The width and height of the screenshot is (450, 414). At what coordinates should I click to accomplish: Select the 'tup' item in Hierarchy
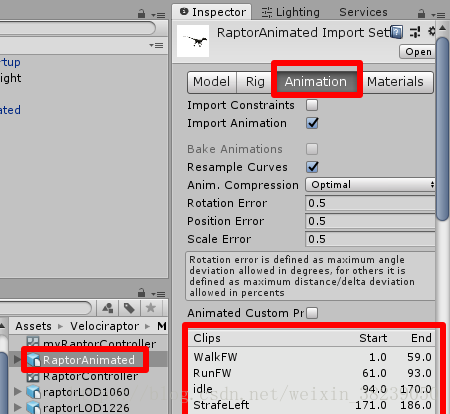point(10,62)
